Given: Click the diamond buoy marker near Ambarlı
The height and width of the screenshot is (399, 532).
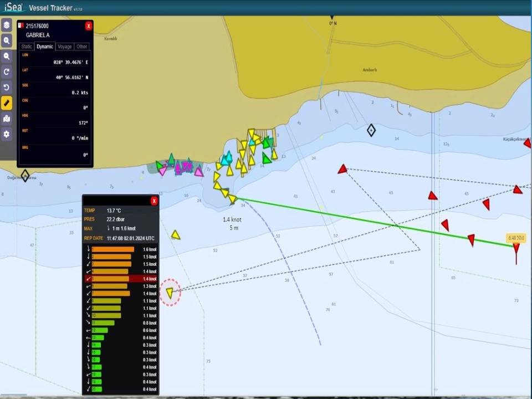Looking at the screenshot, I should (371, 130).
